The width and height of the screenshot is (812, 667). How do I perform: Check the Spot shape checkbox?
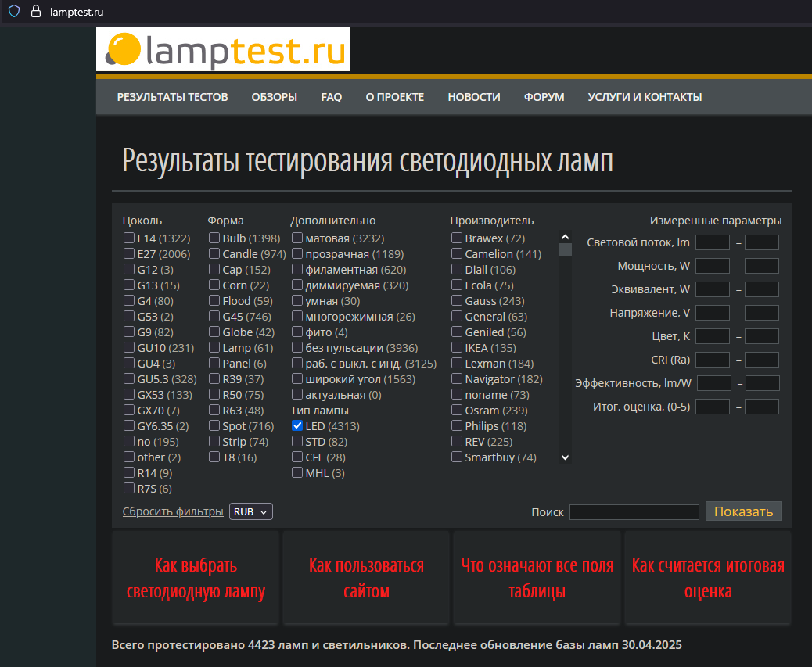tap(214, 425)
